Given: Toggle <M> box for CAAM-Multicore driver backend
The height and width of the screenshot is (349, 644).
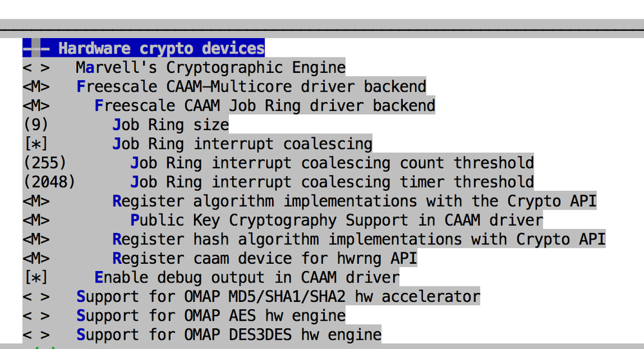Looking at the screenshot, I should point(36,86).
